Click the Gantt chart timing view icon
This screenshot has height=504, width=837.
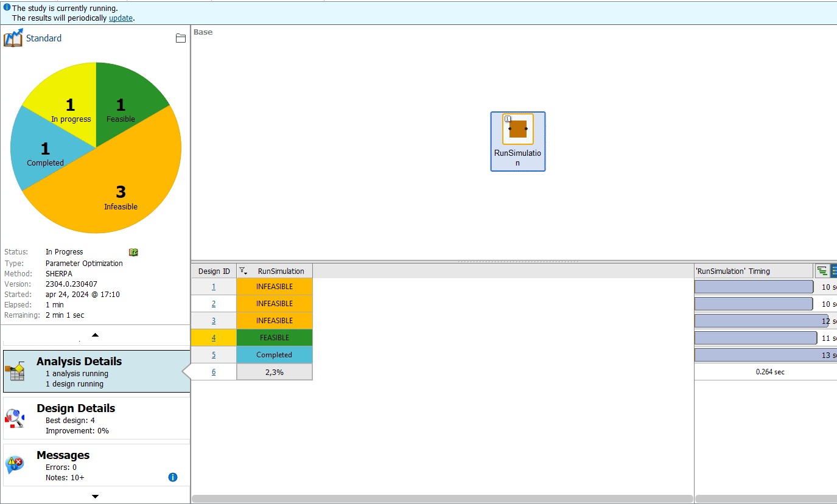pyautogui.click(x=822, y=271)
